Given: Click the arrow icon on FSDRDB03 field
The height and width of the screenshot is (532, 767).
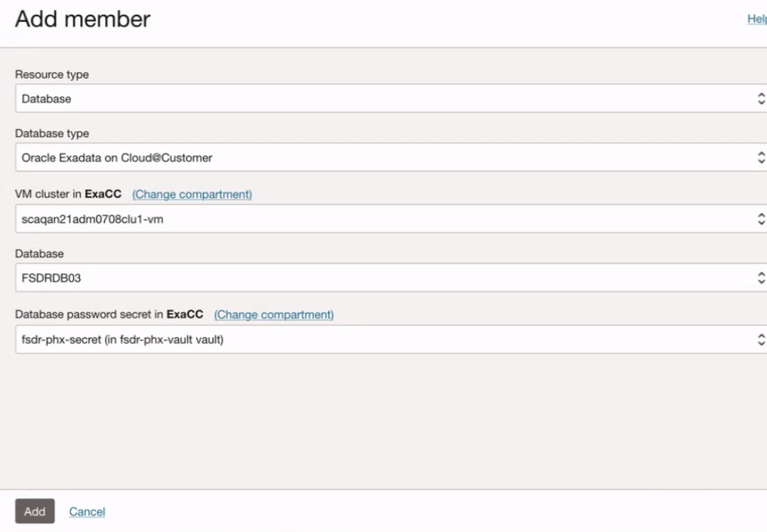Looking at the screenshot, I should click(x=761, y=278).
